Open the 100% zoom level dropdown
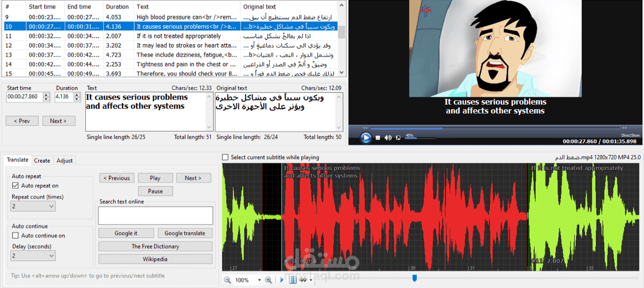Viewport: 644px width, 288px height. point(259,280)
